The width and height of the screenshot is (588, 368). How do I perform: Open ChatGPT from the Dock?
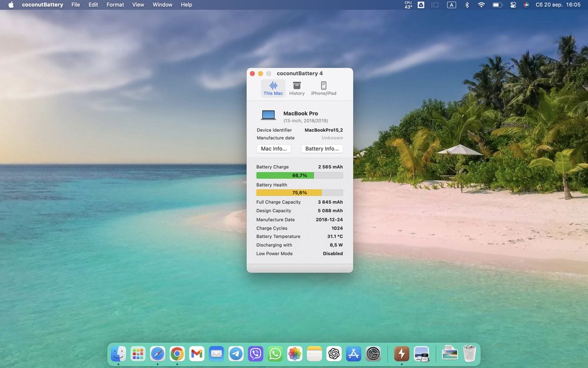(334, 353)
